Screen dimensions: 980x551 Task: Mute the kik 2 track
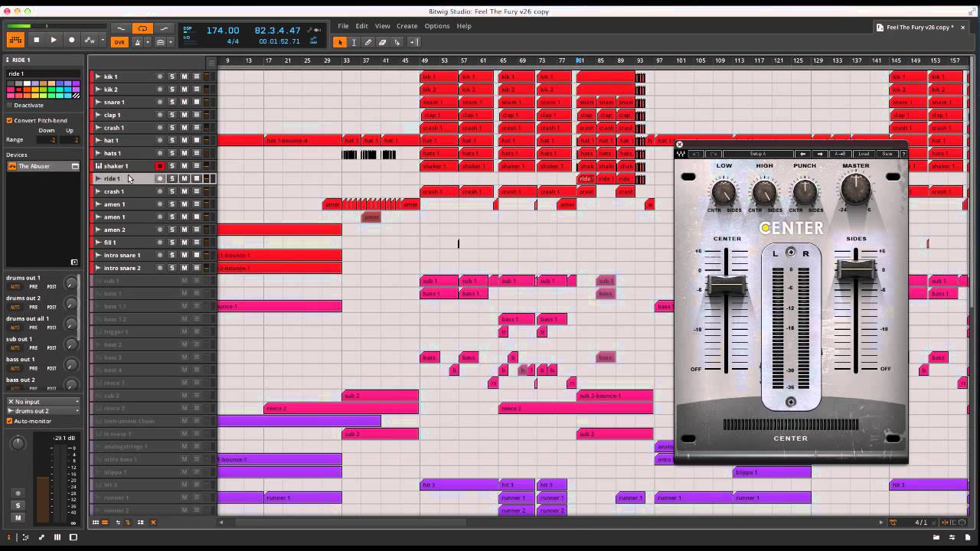click(185, 90)
